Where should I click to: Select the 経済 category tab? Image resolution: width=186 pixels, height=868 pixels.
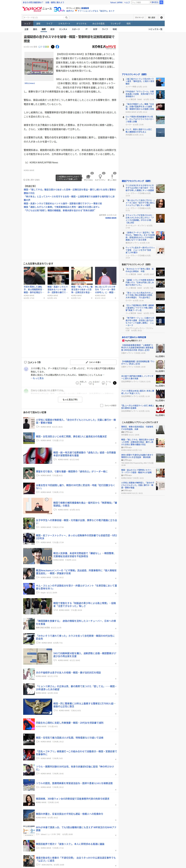[52, 29]
